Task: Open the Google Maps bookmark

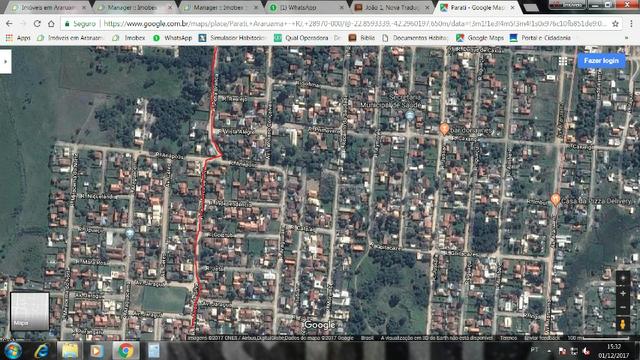Action: pos(480,38)
